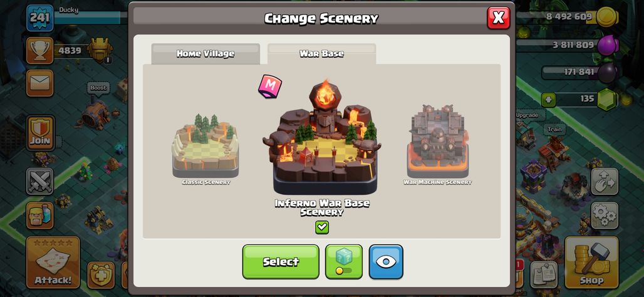Viewport: 644px width, 297px height.
Task: Toggle the random scenery cube switch
Action: tap(344, 262)
